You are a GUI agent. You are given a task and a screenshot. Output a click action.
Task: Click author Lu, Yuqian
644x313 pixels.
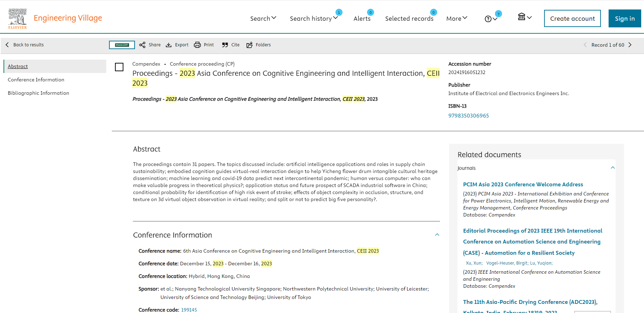pyautogui.click(x=541, y=263)
